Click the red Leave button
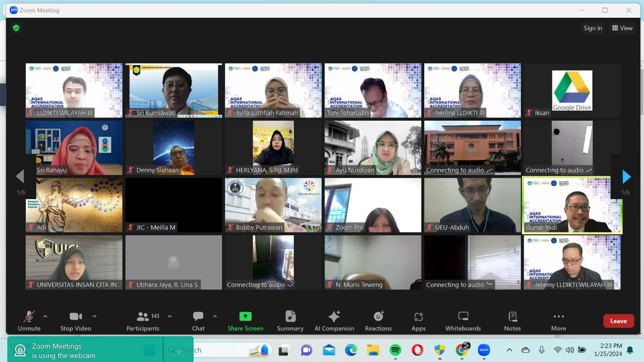Image resolution: width=644 pixels, height=362 pixels. coord(619,321)
